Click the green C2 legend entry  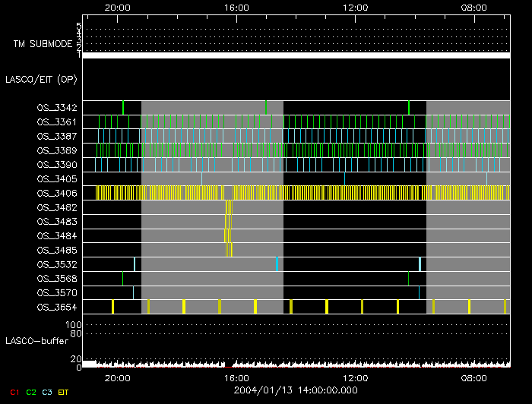tap(31, 392)
